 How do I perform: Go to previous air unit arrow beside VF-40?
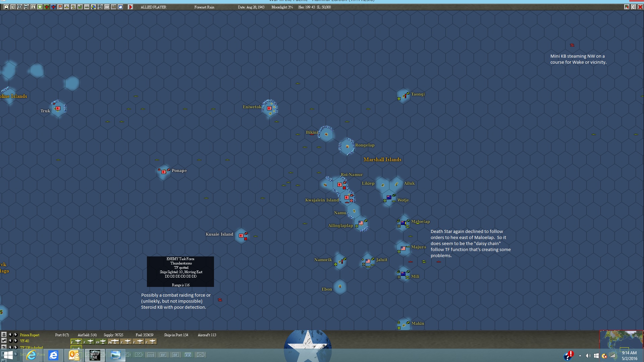click(x=10, y=341)
